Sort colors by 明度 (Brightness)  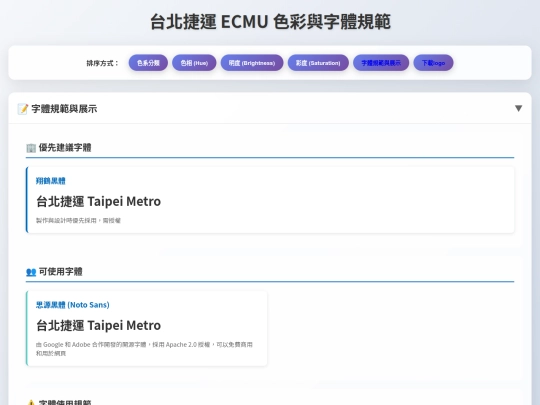pos(252,63)
